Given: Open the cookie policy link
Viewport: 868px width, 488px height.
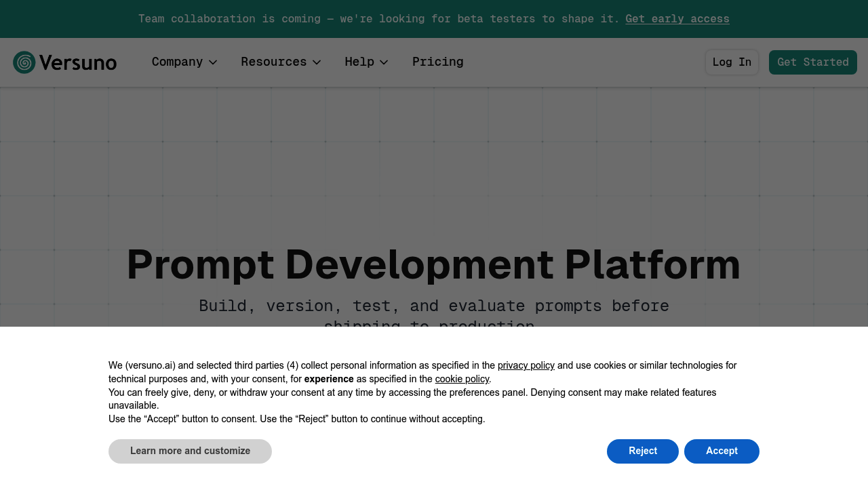Looking at the screenshot, I should tap(462, 380).
